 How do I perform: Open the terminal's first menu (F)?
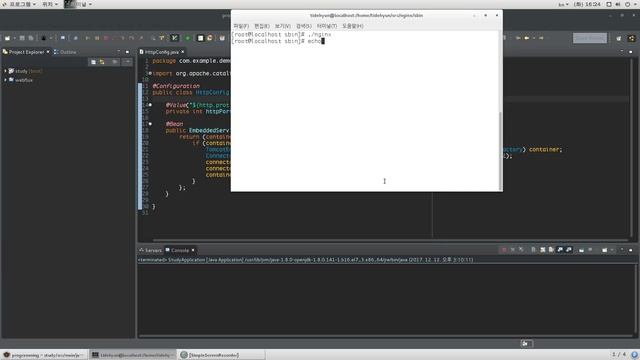pyautogui.click(x=241, y=26)
